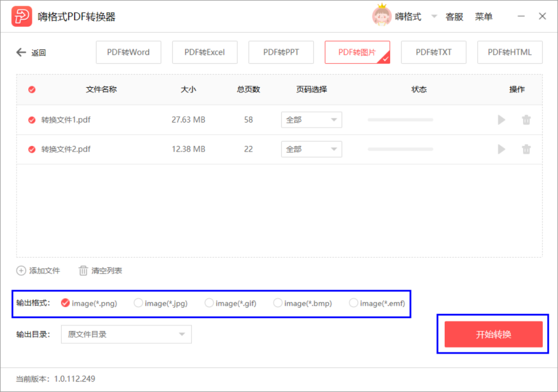The width and height of the screenshot is (558, 392).
Task: Click the plus icon for 添加文件
Action: (x=21, y=271)
